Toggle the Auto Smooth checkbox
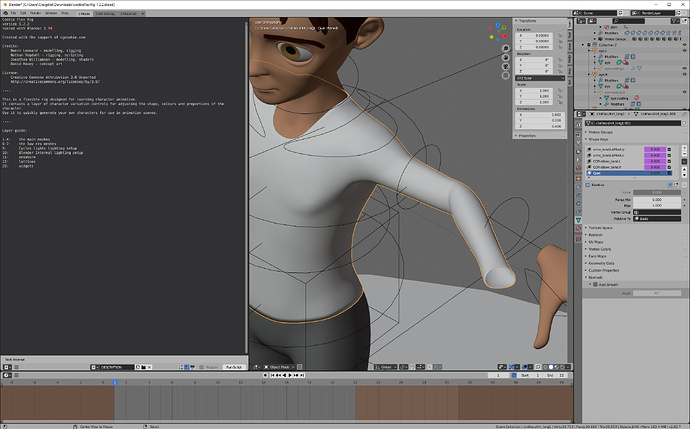 click(x=595, y=285)
